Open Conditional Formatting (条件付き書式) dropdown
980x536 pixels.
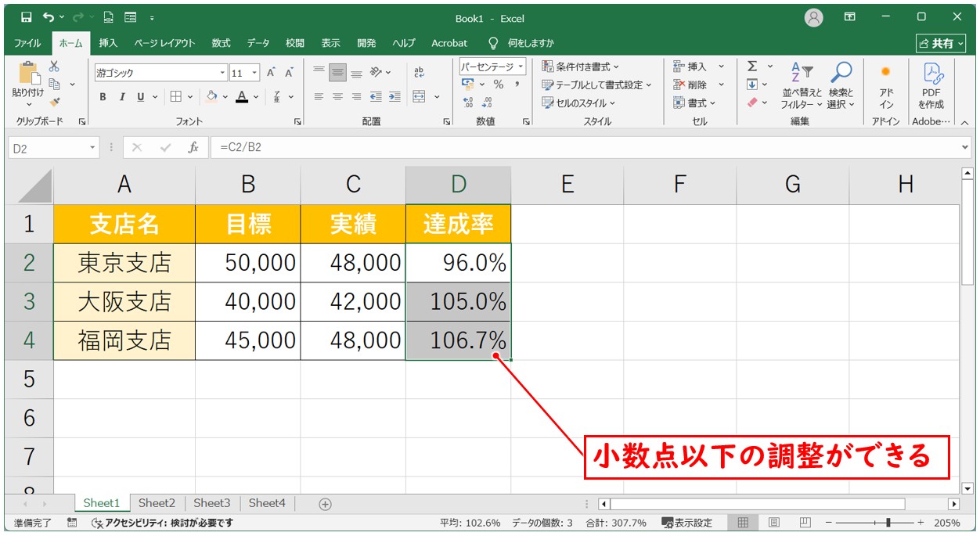581,67
